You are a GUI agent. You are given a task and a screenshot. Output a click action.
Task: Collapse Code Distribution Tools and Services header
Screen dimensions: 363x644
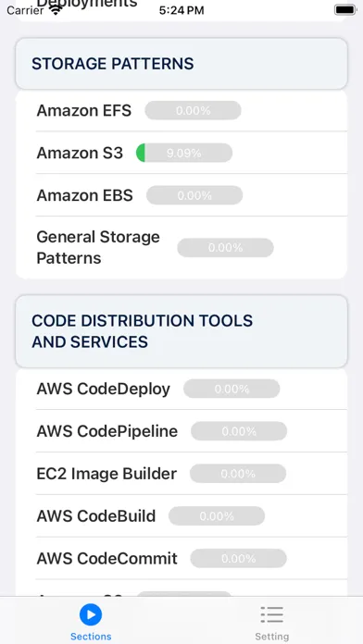(181, 331)
